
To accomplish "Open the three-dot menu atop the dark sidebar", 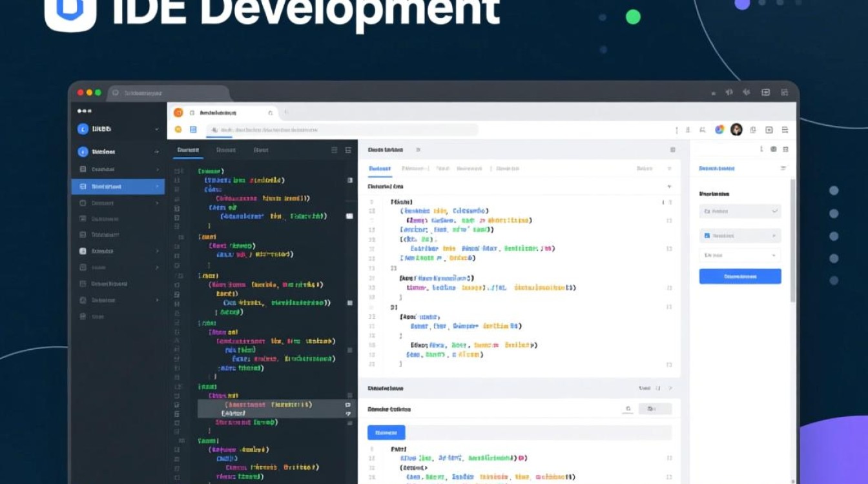I will point(85,111).
